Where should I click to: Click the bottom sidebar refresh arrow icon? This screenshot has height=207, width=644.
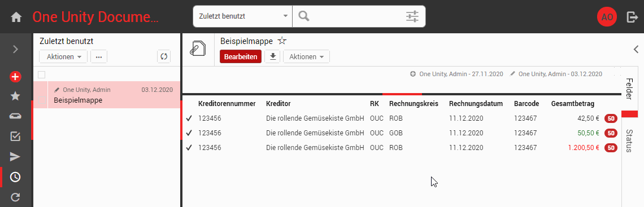(15, 197)
